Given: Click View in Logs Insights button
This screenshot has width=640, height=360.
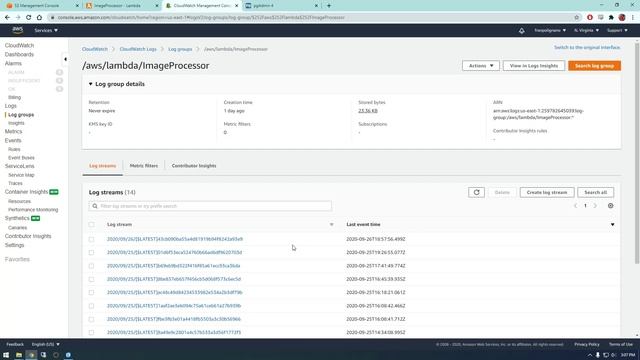Looking at the screenshot, I should (x=533, y=66).
